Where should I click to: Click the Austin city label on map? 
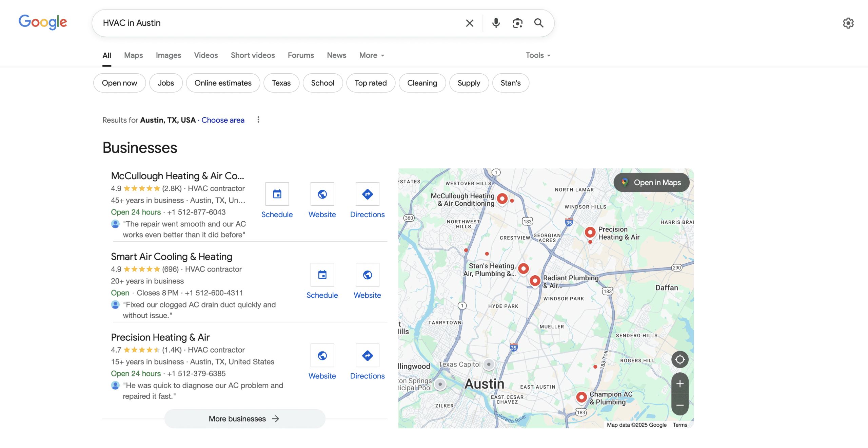click(484, 384)
